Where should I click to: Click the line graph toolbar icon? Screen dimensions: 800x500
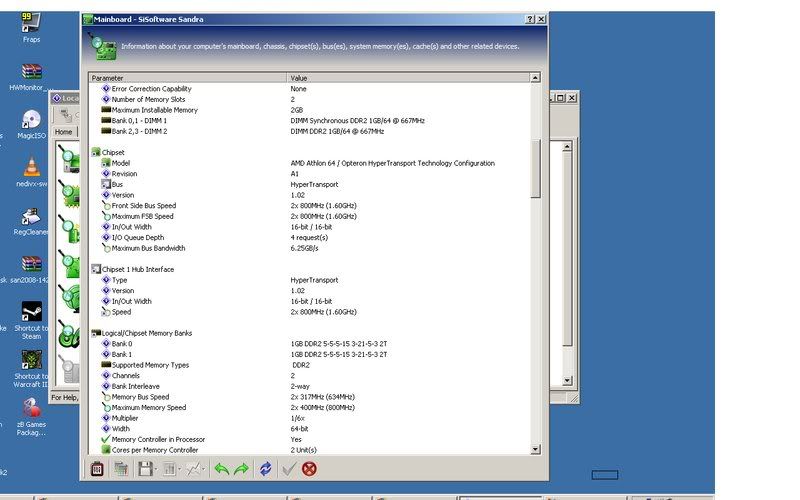193,468
